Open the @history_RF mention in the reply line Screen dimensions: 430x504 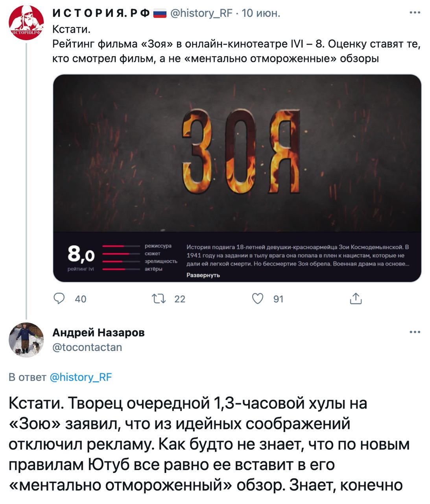(x=81, y=377)
